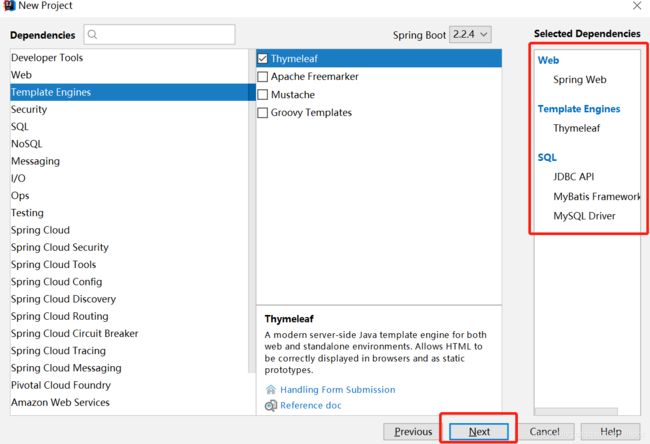Choose the NoSQL category

coord(129,144)
